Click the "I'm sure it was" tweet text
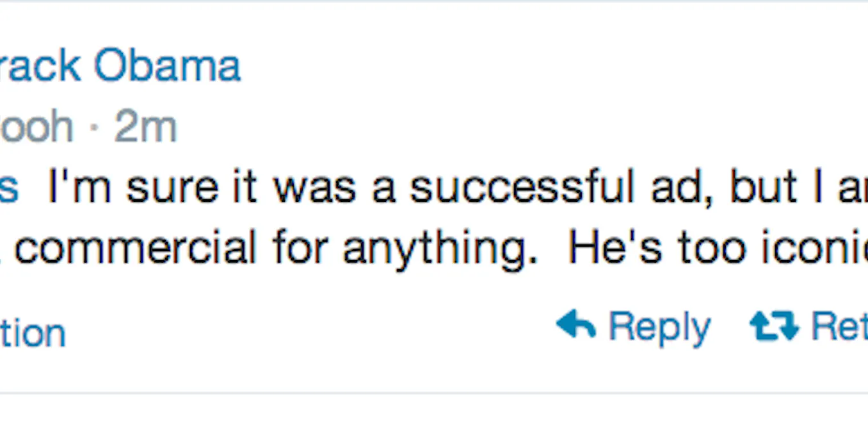The height and width of the screenshot is (428, 868). [202, 187]
